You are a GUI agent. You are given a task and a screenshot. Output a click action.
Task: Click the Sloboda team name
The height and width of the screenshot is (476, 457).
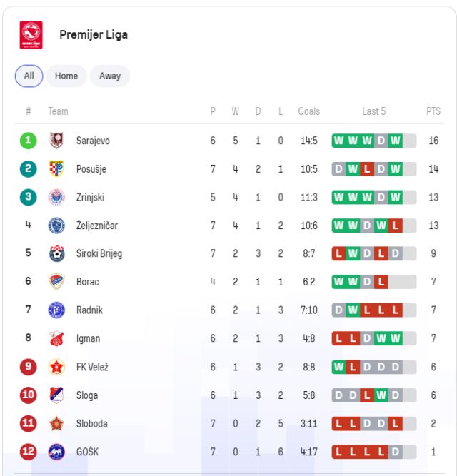coord(92,423)
